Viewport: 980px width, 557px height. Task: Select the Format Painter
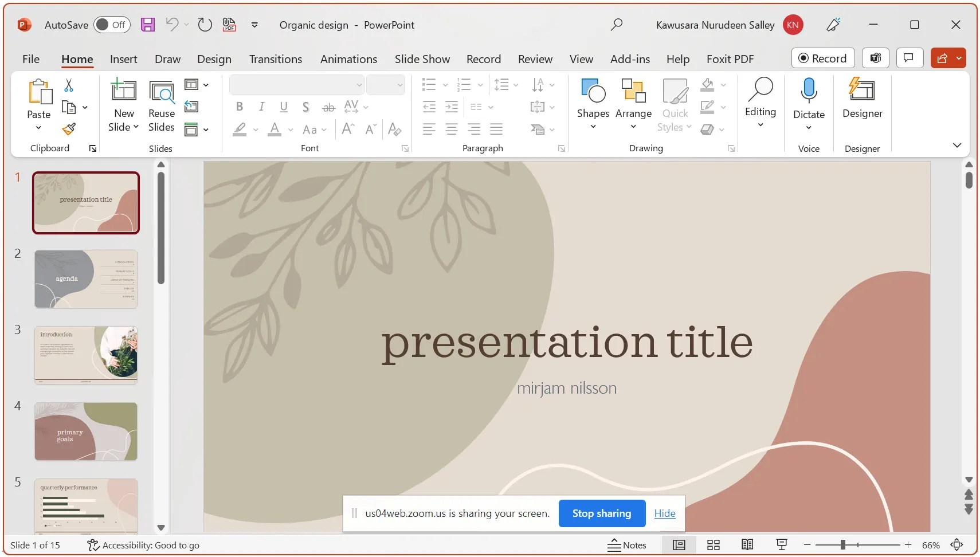[x=69, y=129]
